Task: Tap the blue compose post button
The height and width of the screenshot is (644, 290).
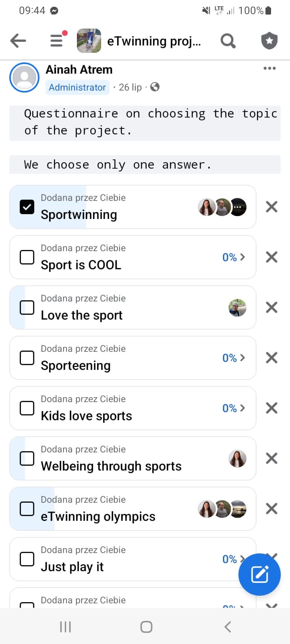Action: point(259,574)
